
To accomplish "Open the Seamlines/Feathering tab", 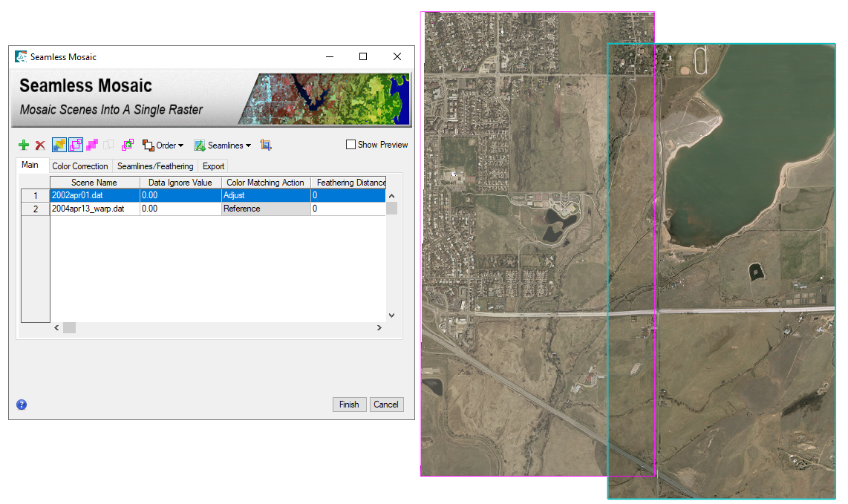I will click(x=155, y=166).
